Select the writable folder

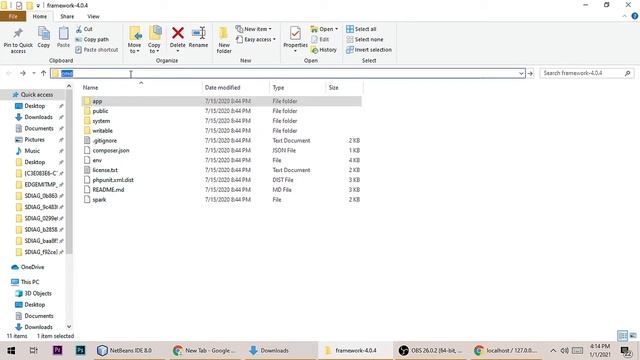(221, 131)
